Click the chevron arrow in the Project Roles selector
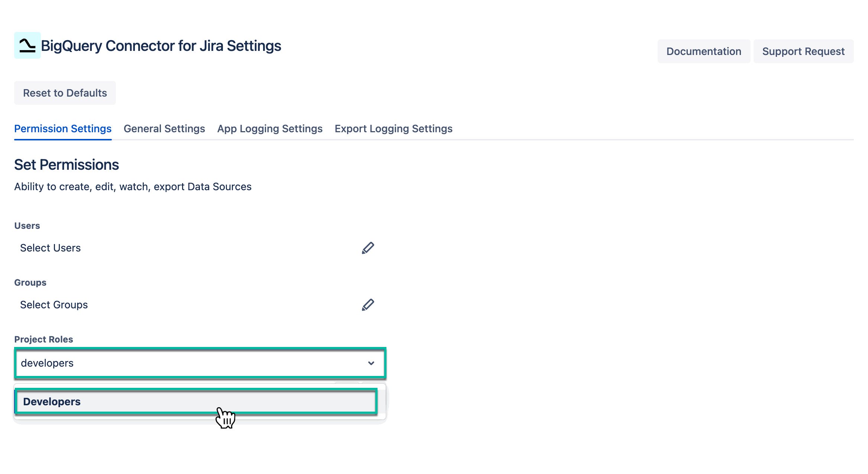The height and width of the screenshot is (474, 868). 371,363
